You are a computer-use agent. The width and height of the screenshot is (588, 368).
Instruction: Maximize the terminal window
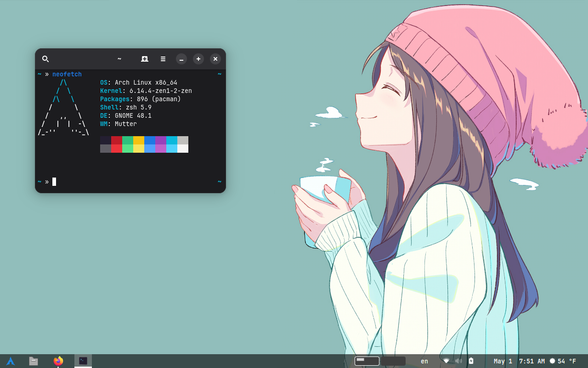(198, 59)
